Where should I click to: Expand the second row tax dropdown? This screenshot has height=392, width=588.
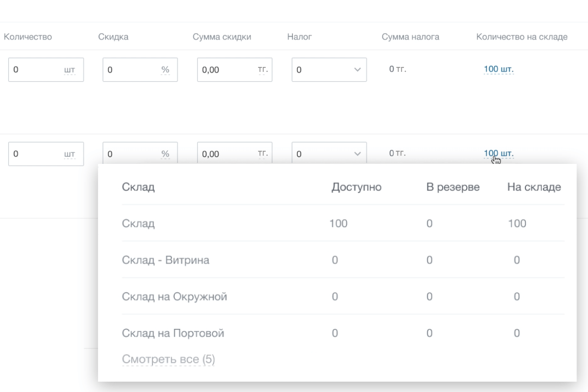[x=329, y=154]
